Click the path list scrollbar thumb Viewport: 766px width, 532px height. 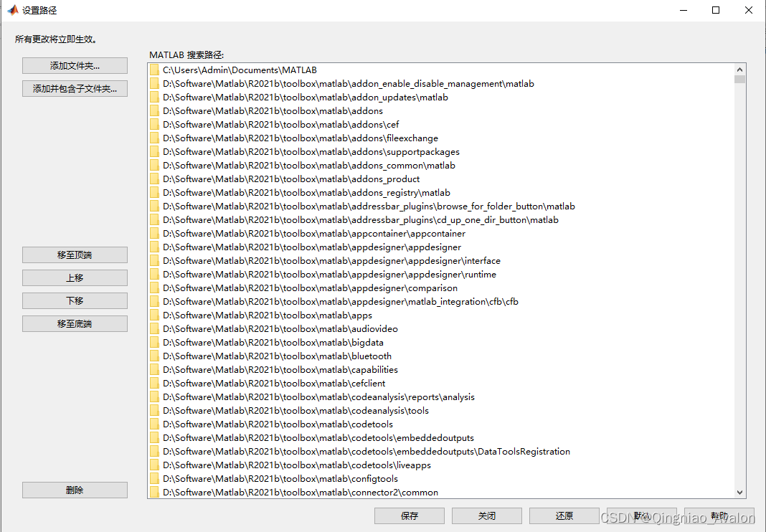(739, 80)
